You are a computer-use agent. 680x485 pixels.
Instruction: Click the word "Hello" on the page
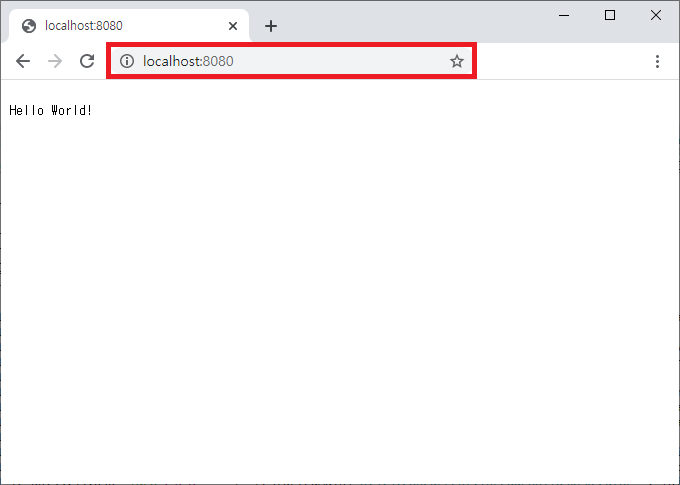[26, 110]
